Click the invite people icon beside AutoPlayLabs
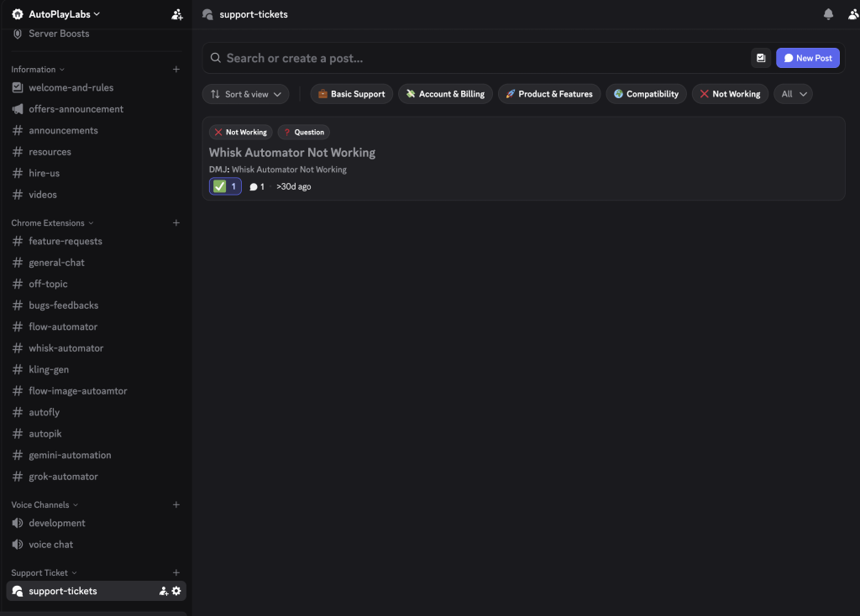 pos(176,14)
